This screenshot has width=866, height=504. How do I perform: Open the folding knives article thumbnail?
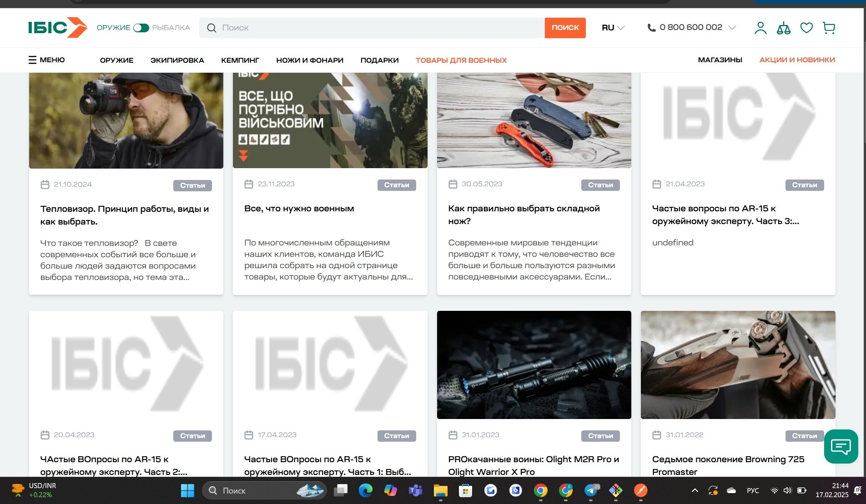coord(534,120)
